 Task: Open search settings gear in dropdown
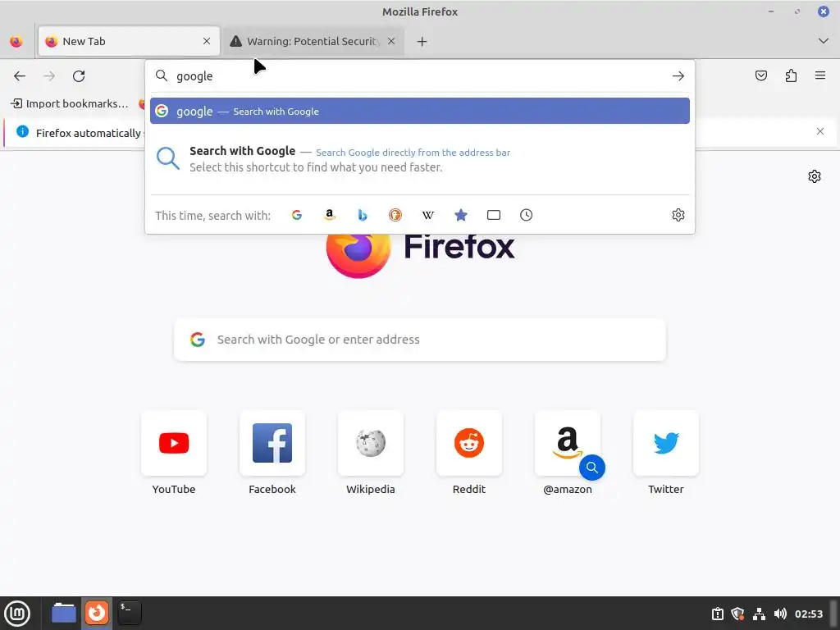(x=678, y=215)
